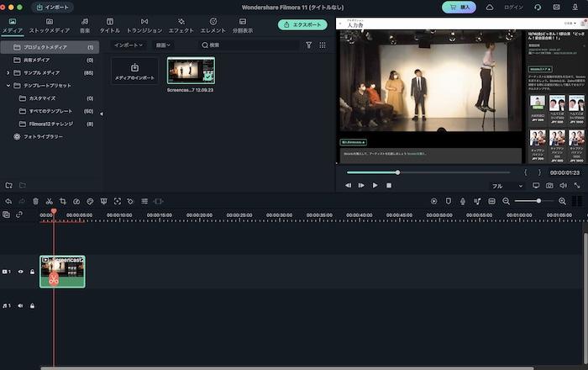Viewport: 588px width, 370px height.
Task: Select Filmora12チャレンジ folder
Action: (x=50, y=124)
